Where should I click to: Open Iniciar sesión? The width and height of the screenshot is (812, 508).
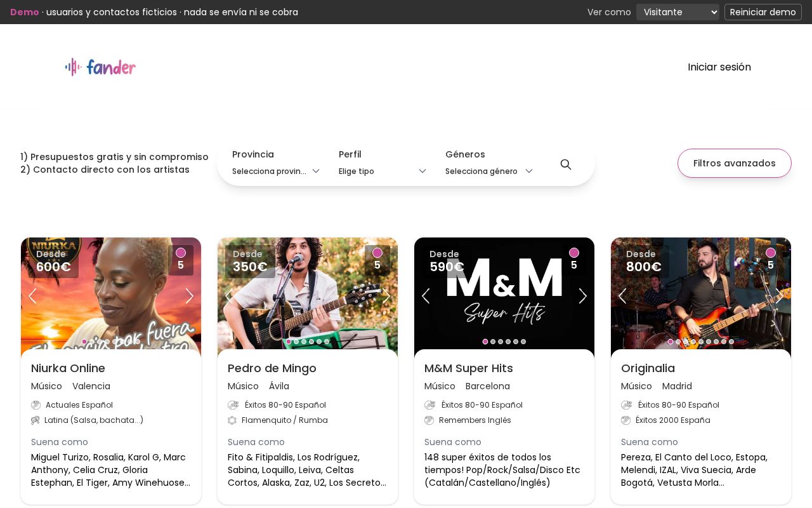point(719,67)
